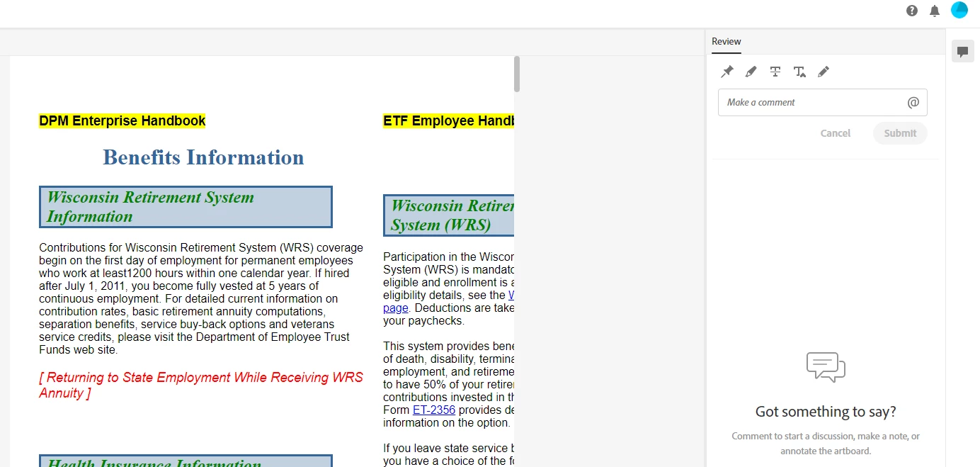980x467 pixels.
Task: Select the pin comment tool
Action: pyautogui.click(x=727, y=72)
